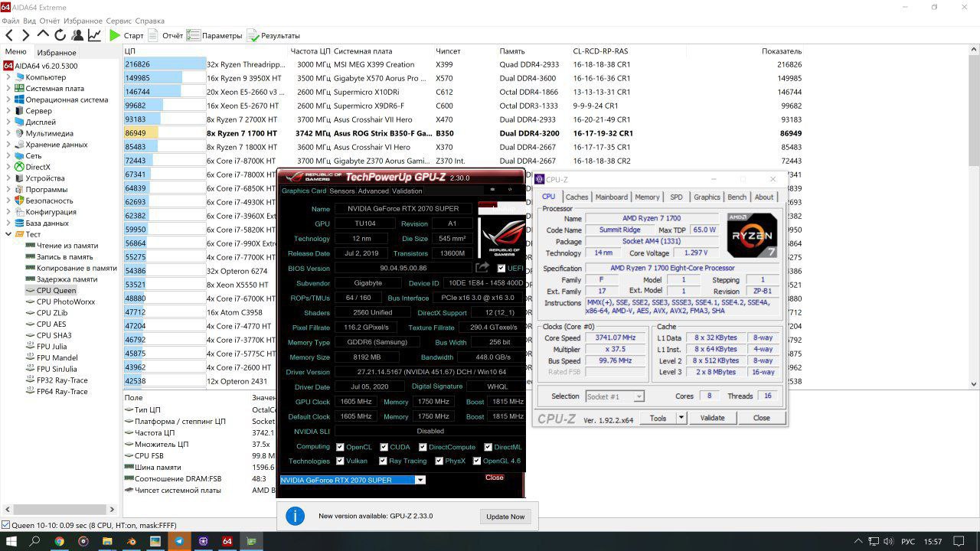
Task: Toggle the DirectML checkbox in GPU-Z
Action: pyautogui.click(x=488, y=447)
